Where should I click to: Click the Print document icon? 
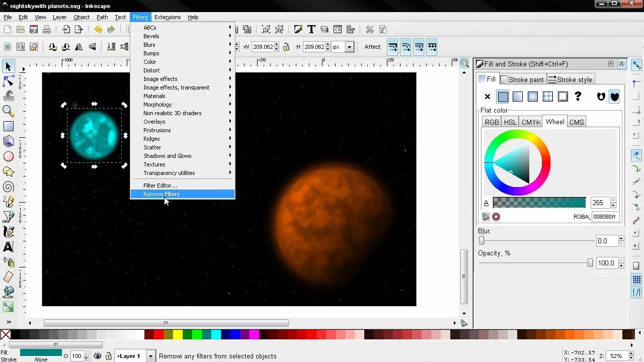(x=47, y=30)
